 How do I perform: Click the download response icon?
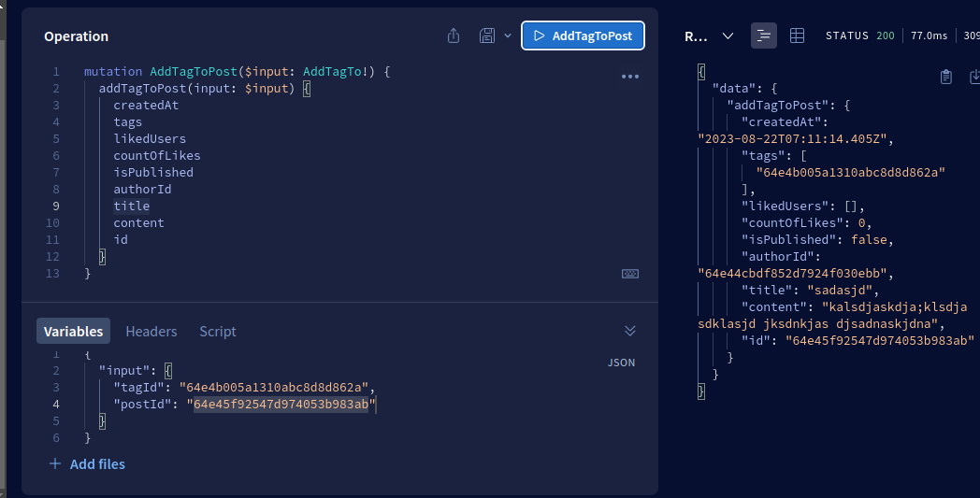(974, 77)
